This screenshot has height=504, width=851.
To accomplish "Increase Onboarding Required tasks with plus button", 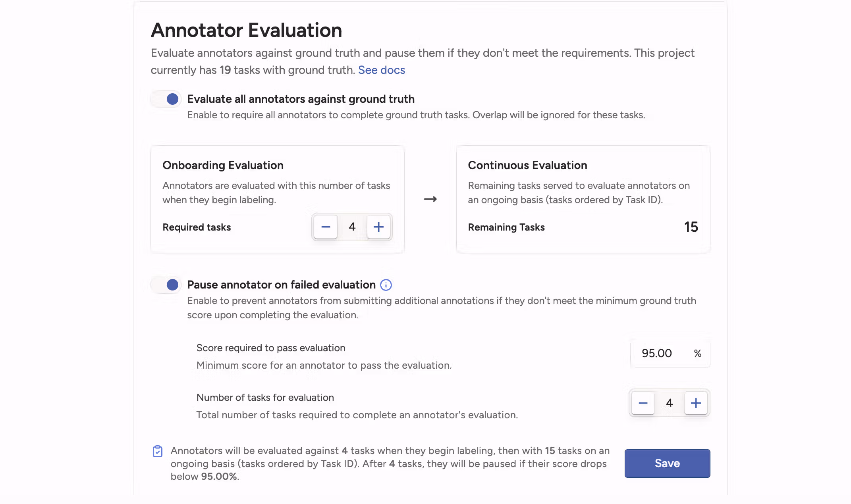I will click(x=378, y=227).
